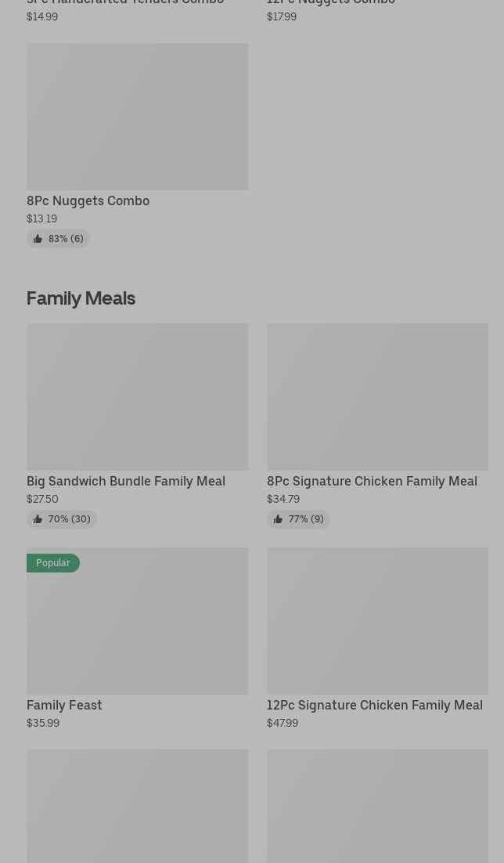The image size is (504, 863).
Task: Open the 12Pc Signature Chicken Family Meal image
Action: [377, 621]
